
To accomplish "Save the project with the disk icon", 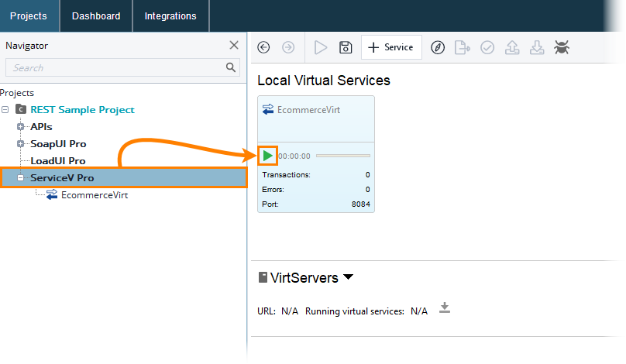I will [346, 47].
